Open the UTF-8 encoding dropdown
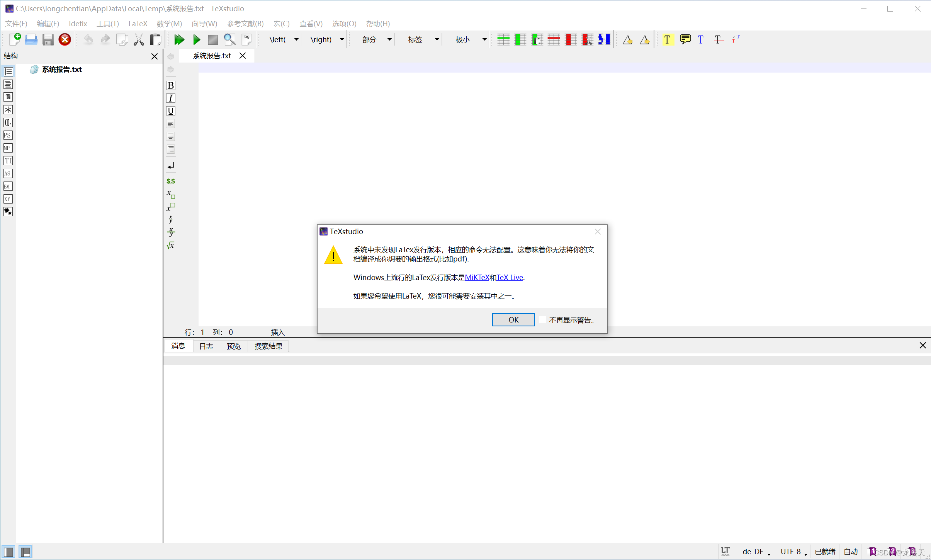Viewport: 931px width, 560px height. tap(794, 552)
